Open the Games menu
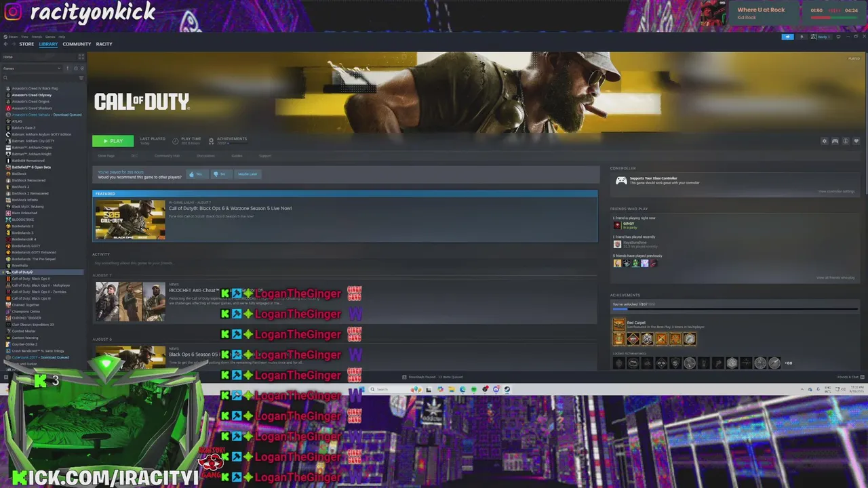868x488 pixels. (x=50, y=37)
